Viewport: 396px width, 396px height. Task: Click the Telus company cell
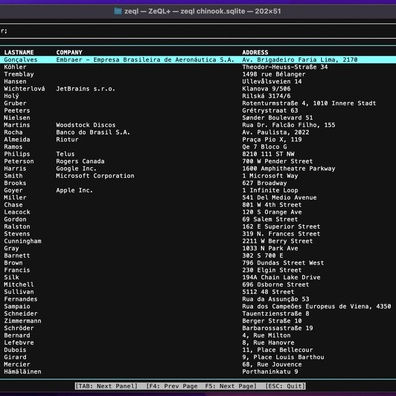[65, 154]
